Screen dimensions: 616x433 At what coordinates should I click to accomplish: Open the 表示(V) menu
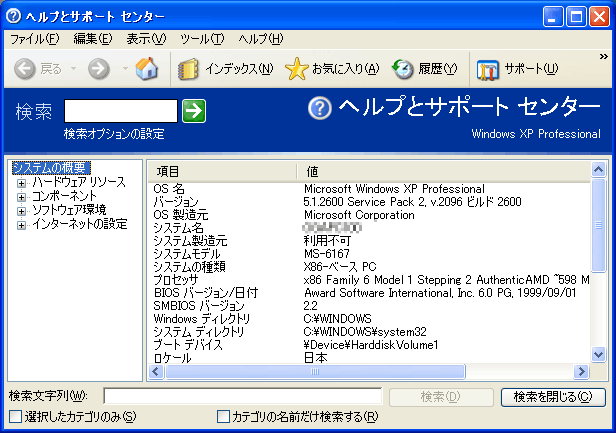coord(146,39)
